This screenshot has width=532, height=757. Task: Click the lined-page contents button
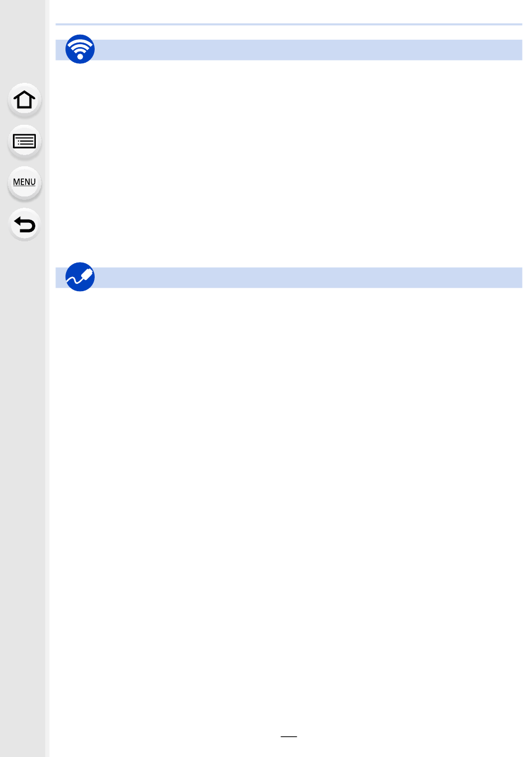pos(24,141)
